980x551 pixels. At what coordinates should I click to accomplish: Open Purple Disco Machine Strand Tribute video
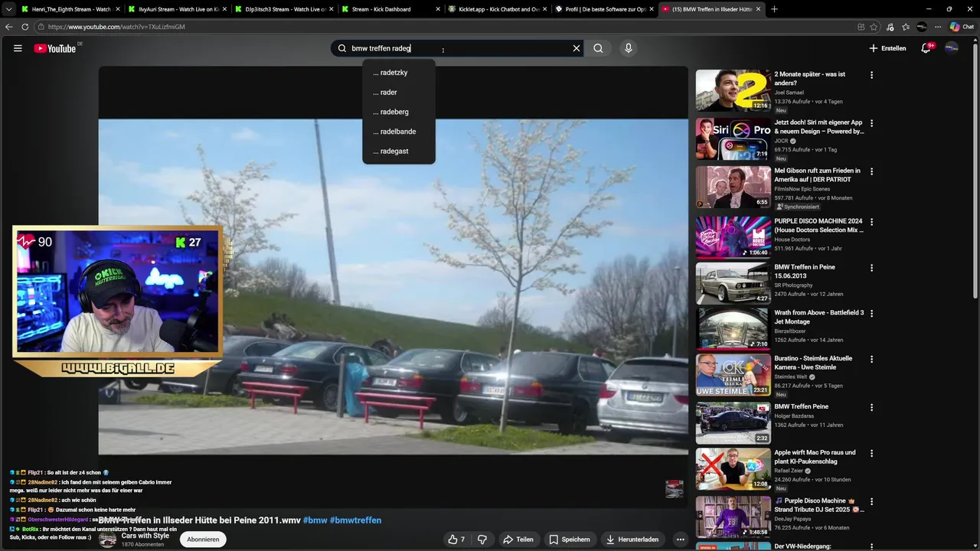[733, 517]
